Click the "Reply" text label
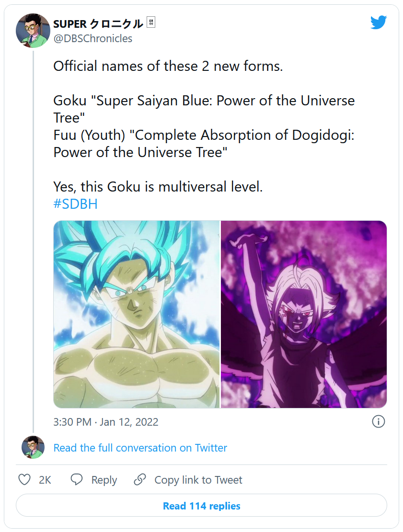The height and width of the screenshot is (532, 403). (104, 480)
